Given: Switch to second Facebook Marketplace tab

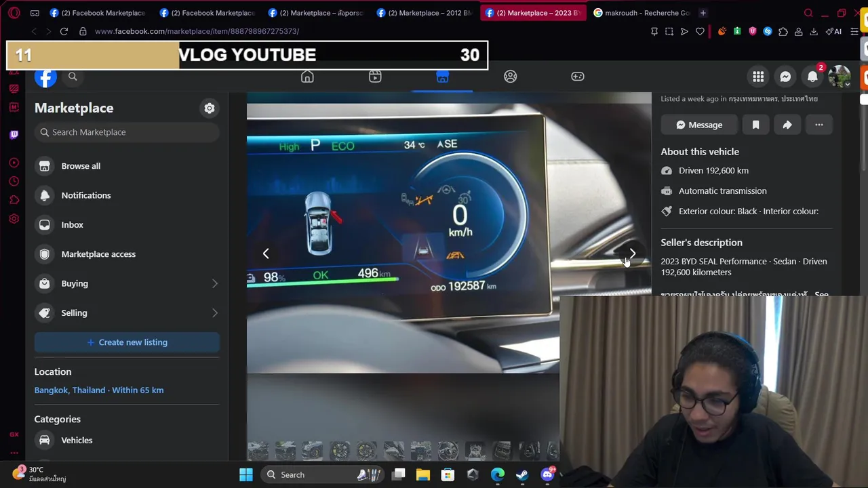Looking at the screenshot, I should pyautogui.click(x=207, y=13).
